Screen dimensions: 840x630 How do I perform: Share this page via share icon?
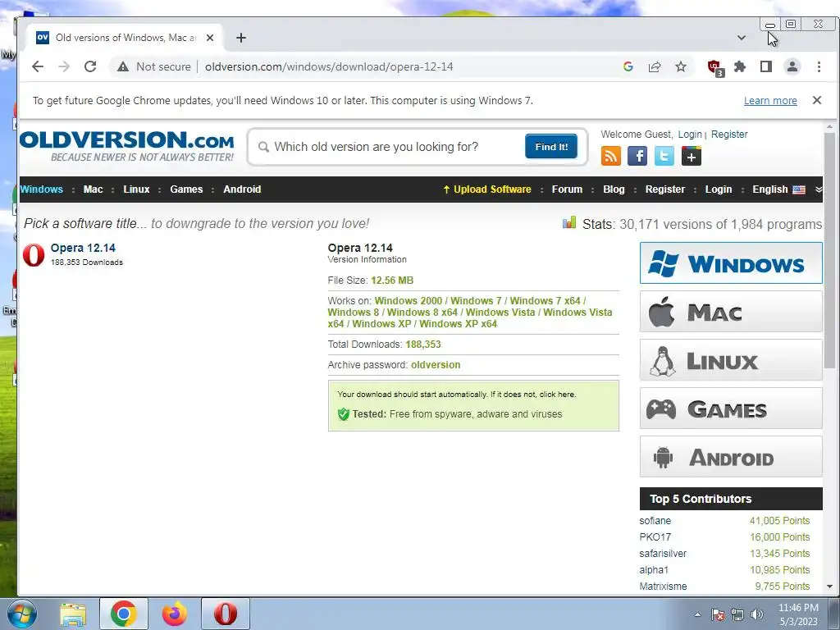coord(654,66)
